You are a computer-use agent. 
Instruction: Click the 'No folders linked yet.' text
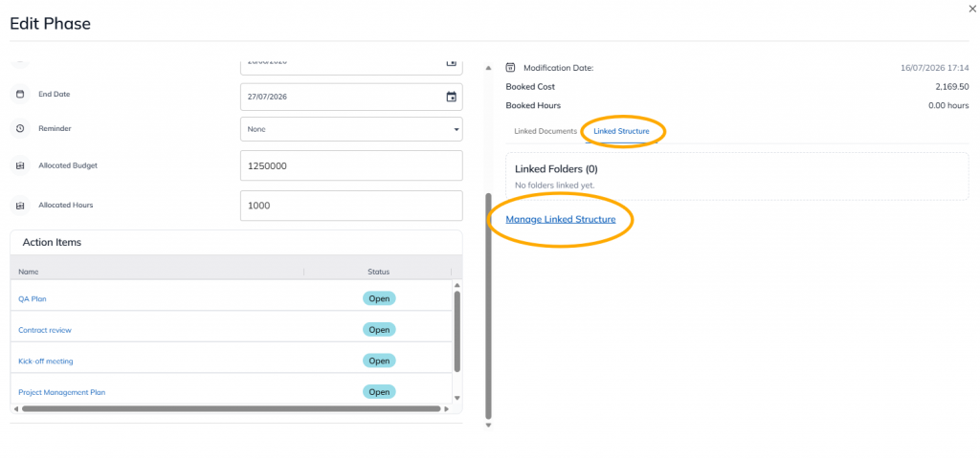555,185
